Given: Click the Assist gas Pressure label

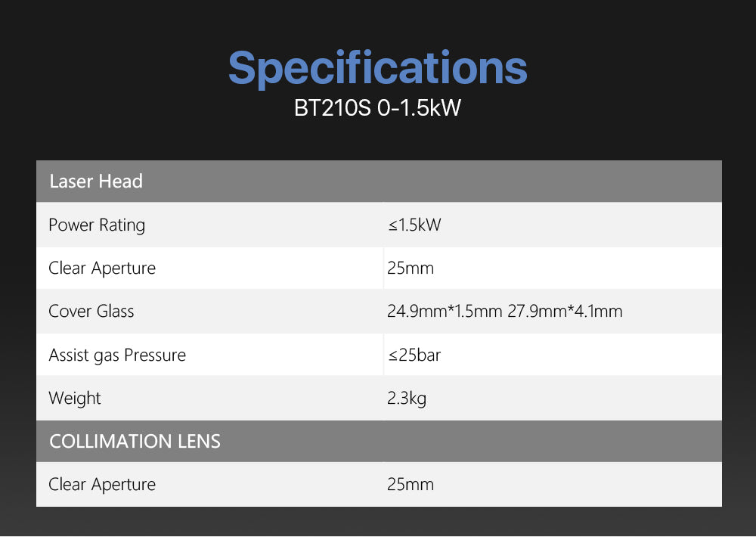Looking at the screenshot, I should [x=117, y=355].
